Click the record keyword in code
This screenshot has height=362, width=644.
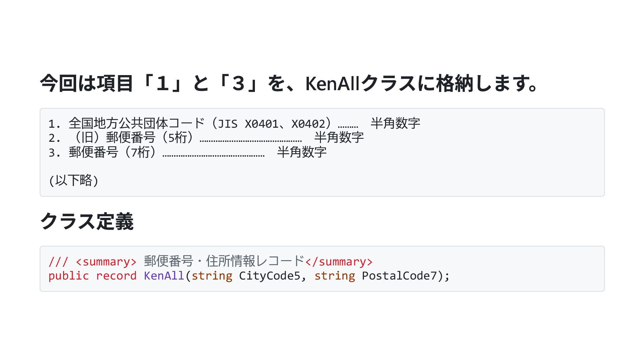coord(116,276)
